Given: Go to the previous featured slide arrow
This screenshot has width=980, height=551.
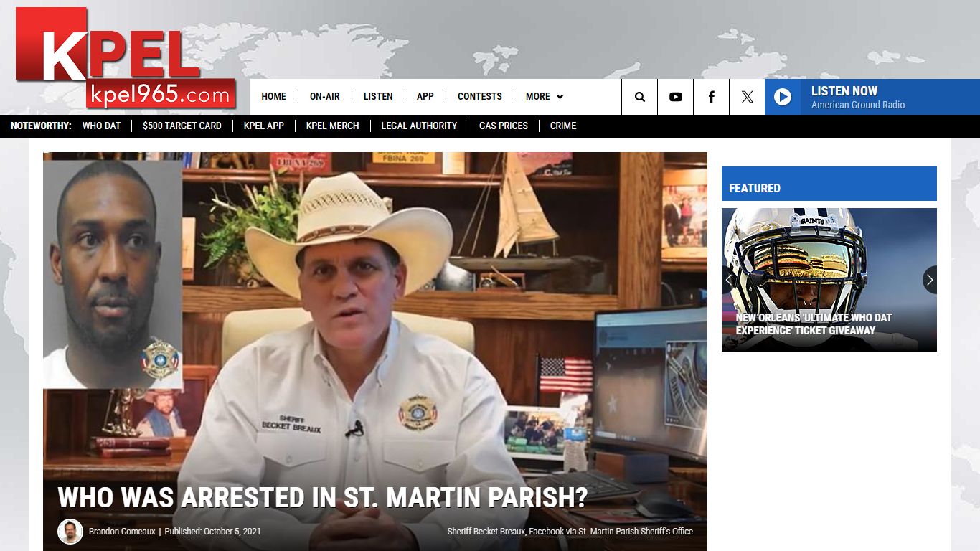Looking at the screenshot, I should (729, 280).
